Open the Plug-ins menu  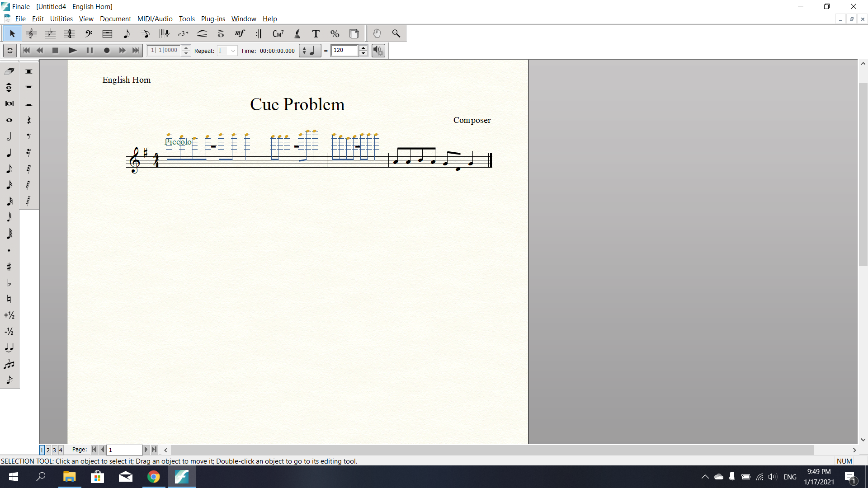coord(213,19)
